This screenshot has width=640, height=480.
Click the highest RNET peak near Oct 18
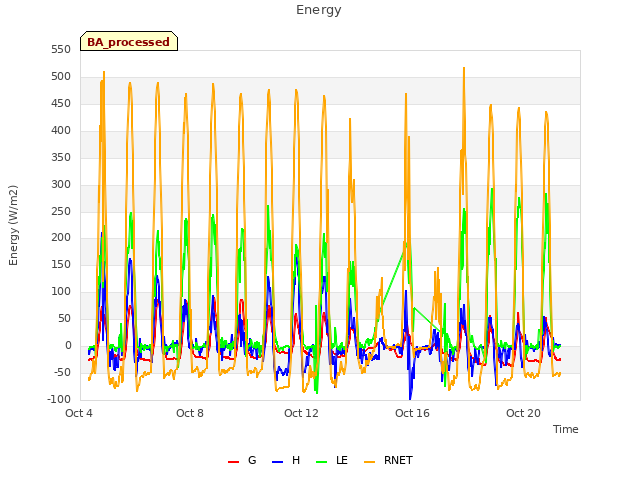[x=464, y=68]
